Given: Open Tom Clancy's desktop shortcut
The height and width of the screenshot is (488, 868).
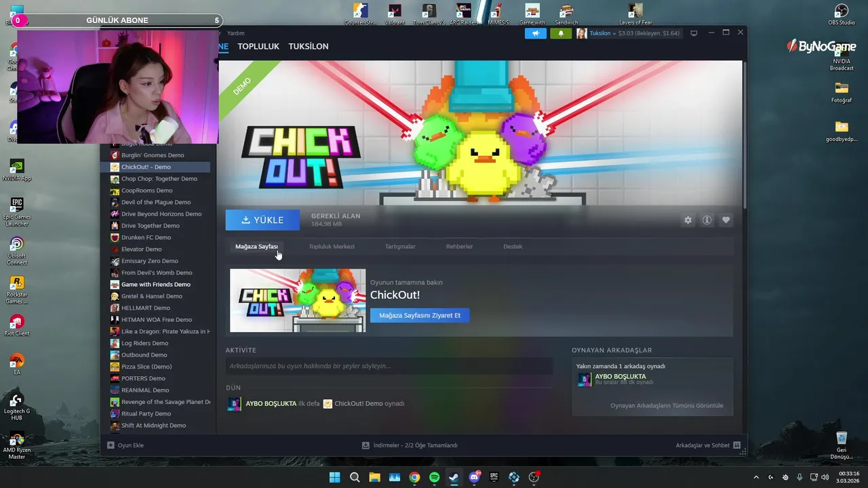Looking at the screenshot, I should [x=429, y=14].
